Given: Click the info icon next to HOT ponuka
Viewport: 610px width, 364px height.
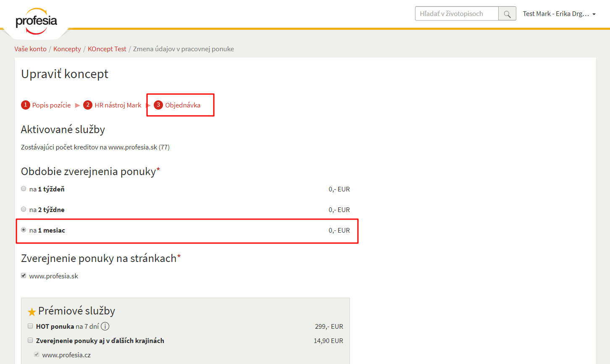Looking at the screenshot, I should point(105,326).
